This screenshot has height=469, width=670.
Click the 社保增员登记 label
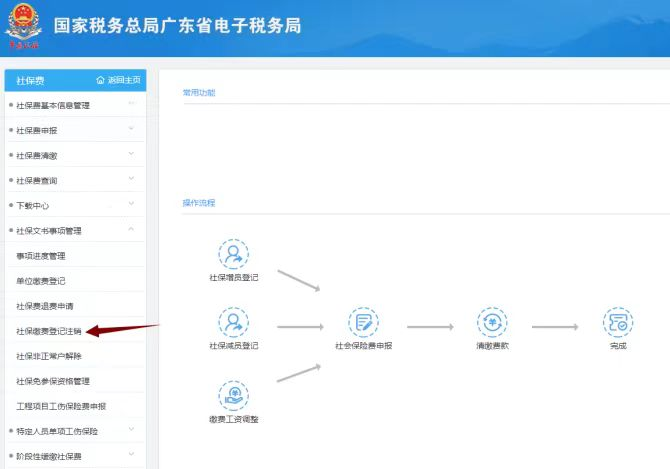pos(234,278)
